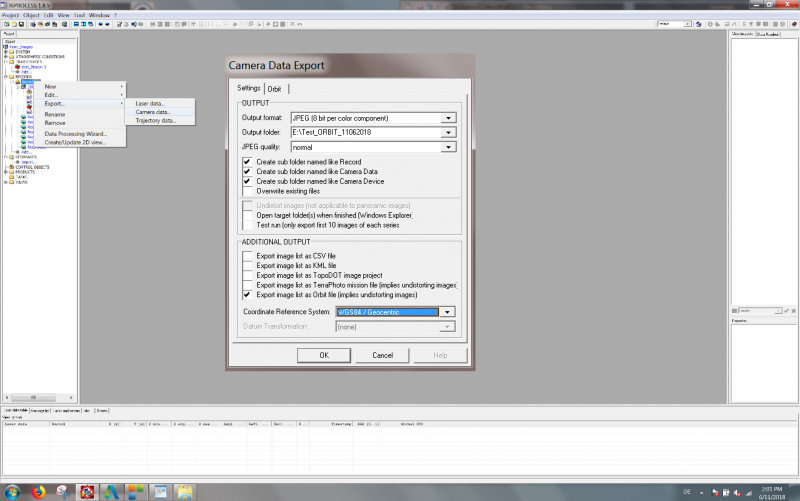Click the SYSTEM folder icon in the tree
Image resolution: width=800 pixels, height=501 pixels.
coord(11,52)
